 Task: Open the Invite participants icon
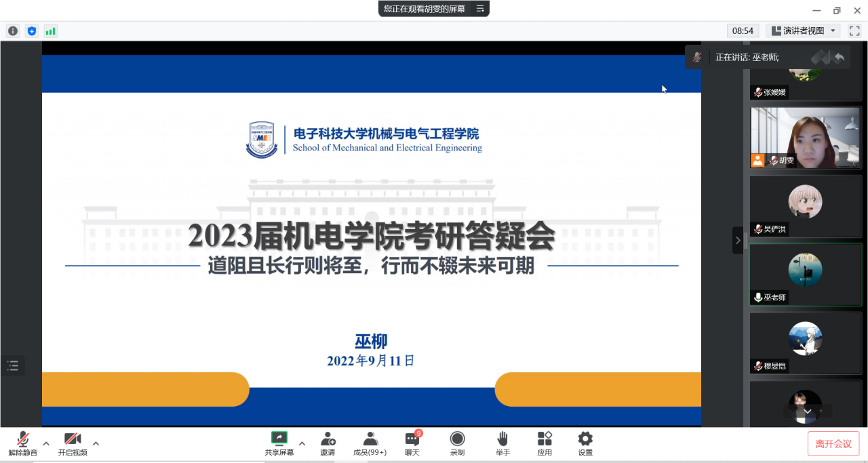(x=328, y=443)
